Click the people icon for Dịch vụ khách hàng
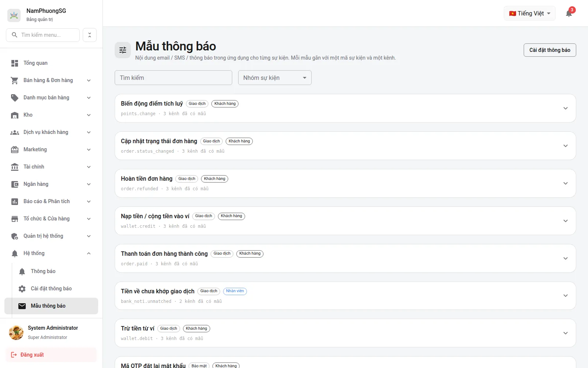The image size is (588, 368). [15, 132]
